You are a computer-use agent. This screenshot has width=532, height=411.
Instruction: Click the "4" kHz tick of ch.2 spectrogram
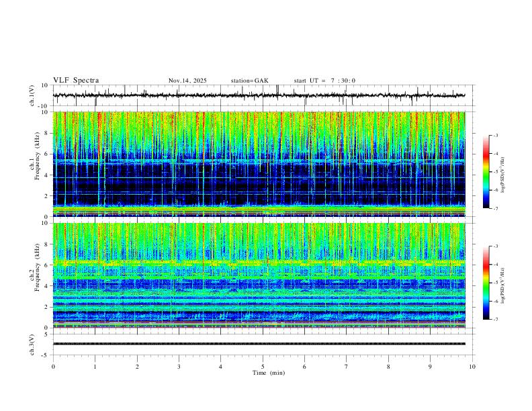coord(47,286)
